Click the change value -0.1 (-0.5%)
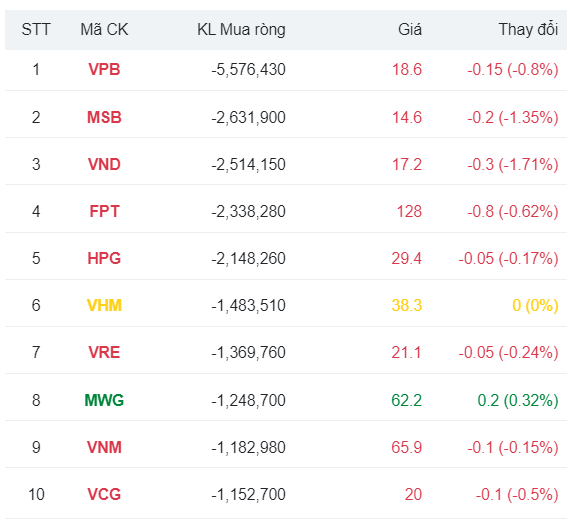 point(517,494)
